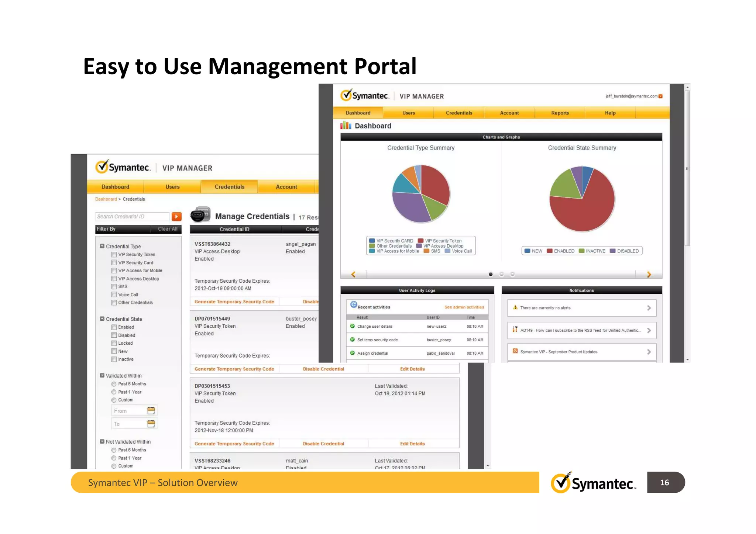Open the Credentials tab in Dashboard window
This screenshot has width=756, height=534.
459,113
